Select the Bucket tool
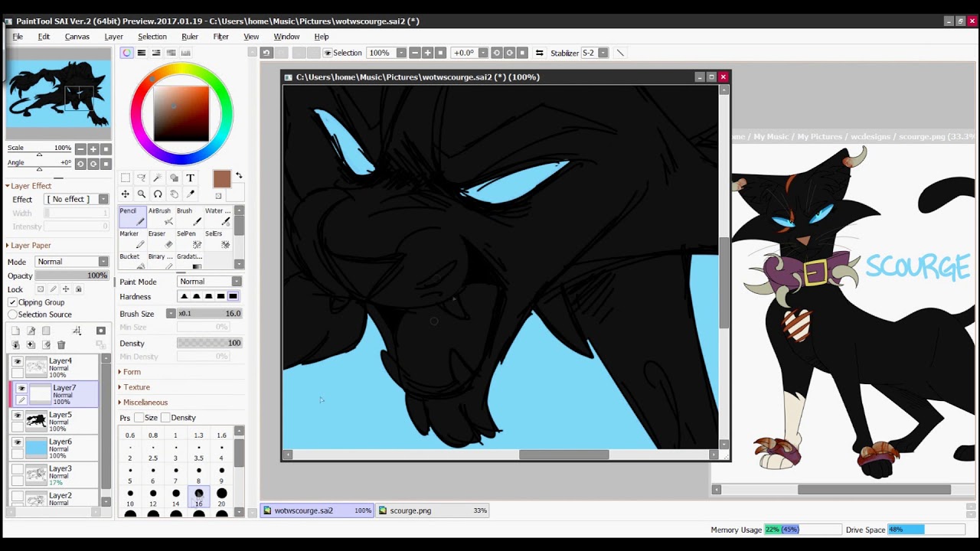980x551 pixels. click(133, 261)
